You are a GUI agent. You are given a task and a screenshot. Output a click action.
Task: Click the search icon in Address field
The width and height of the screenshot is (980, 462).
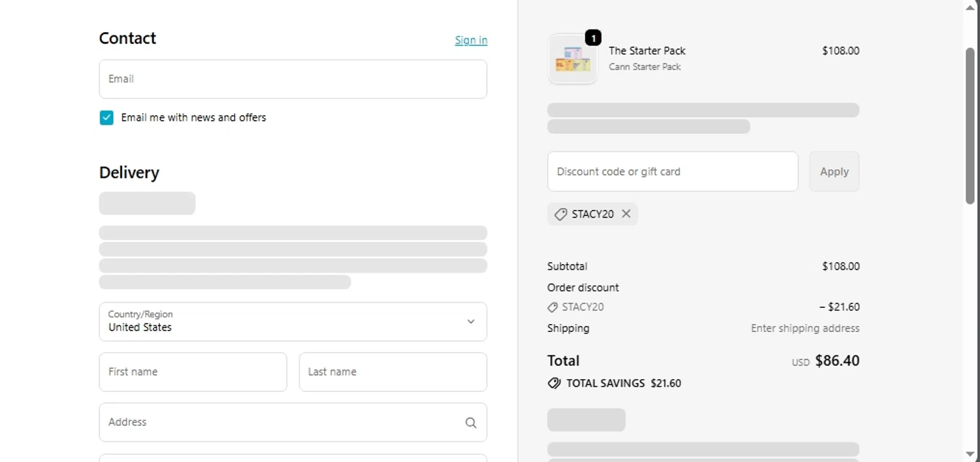click(x=470, y=423)
